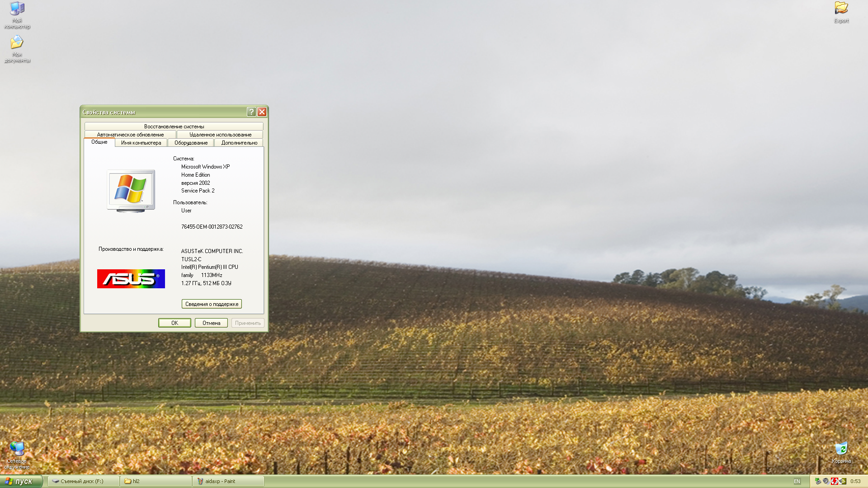Open the Дополнительно tab

click(239, 143)
